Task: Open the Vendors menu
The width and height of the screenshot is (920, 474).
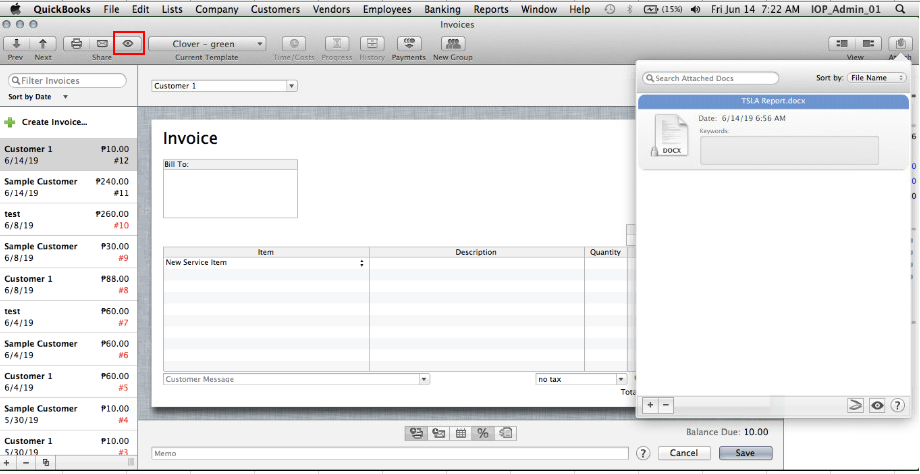Action: 331,9
